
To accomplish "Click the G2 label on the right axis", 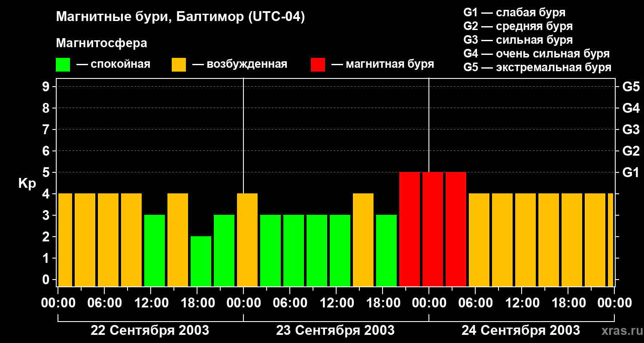I will coord(631,151).
